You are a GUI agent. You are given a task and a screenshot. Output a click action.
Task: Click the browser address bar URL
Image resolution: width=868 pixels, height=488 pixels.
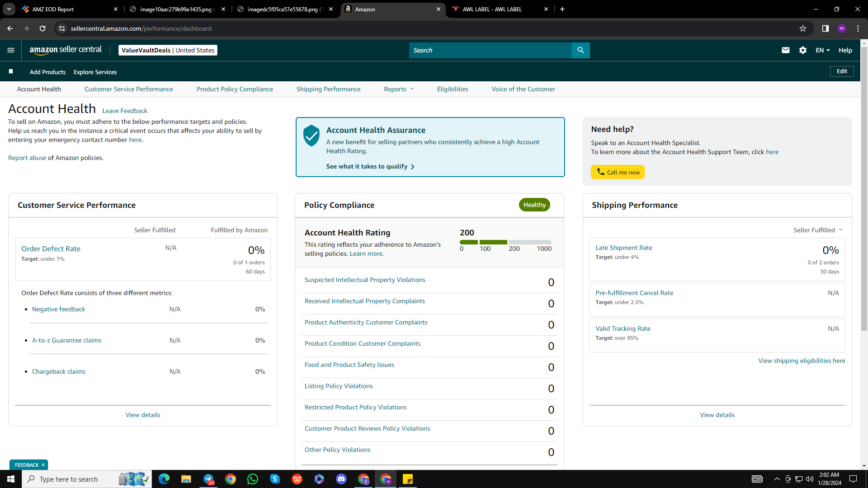point(141,28)
